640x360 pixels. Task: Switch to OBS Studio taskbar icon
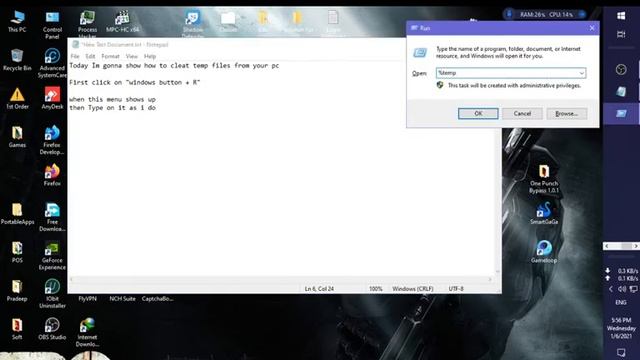click(621, 69)
